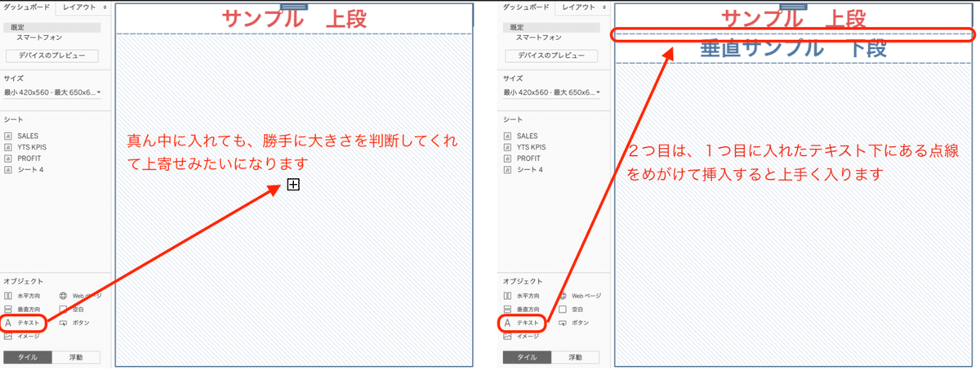Pick テキスト object in right screenshot
The height and width of the screenshot is (380, 980).
523,324
